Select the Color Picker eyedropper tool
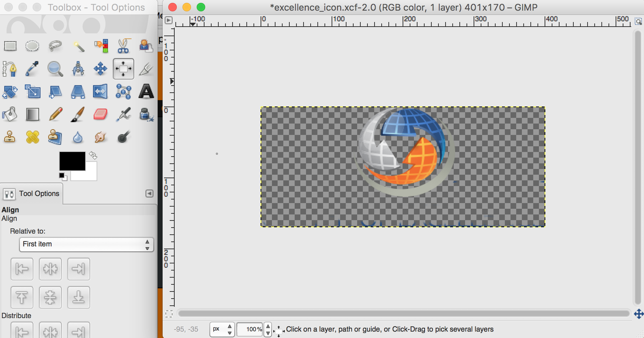This screenshot has width=644, height=338. tap(32, 69)
